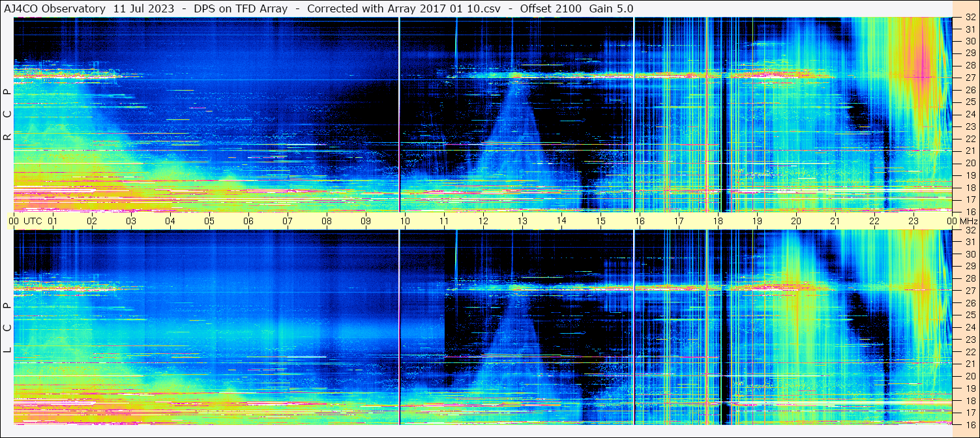980x438 pixels.
Task: Select the 19 hour mark on UTC axis
Action: point(757,221)
